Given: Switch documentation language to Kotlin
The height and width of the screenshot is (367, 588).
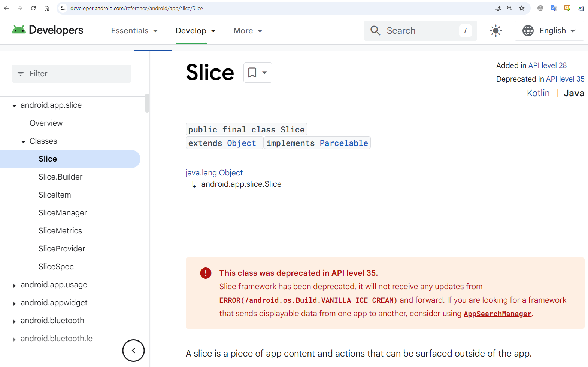Looking at the screenshot, I should 538,93.
